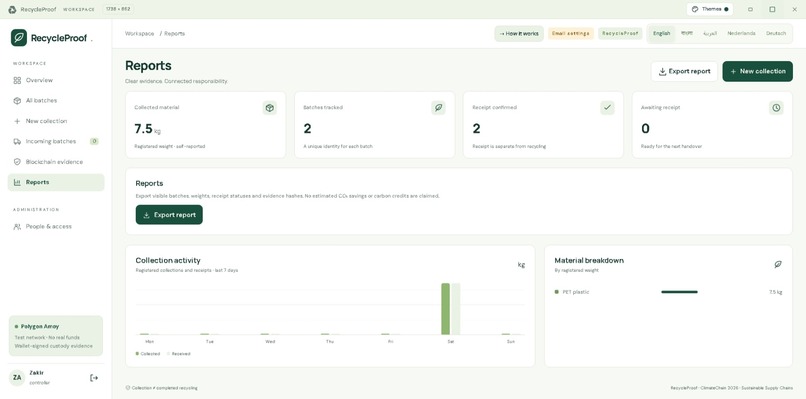
Task: Select New collection in the sidebar
Action: click(56, 121)
